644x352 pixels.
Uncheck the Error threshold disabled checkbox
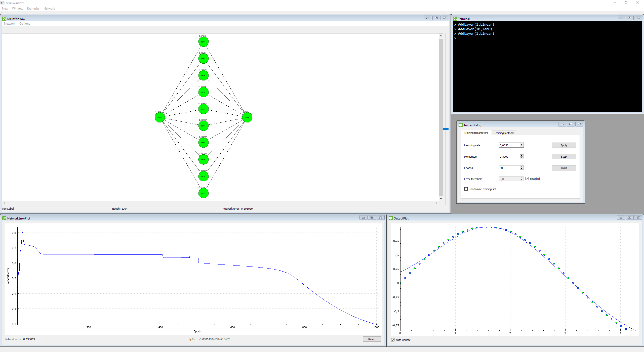[527, 179]
